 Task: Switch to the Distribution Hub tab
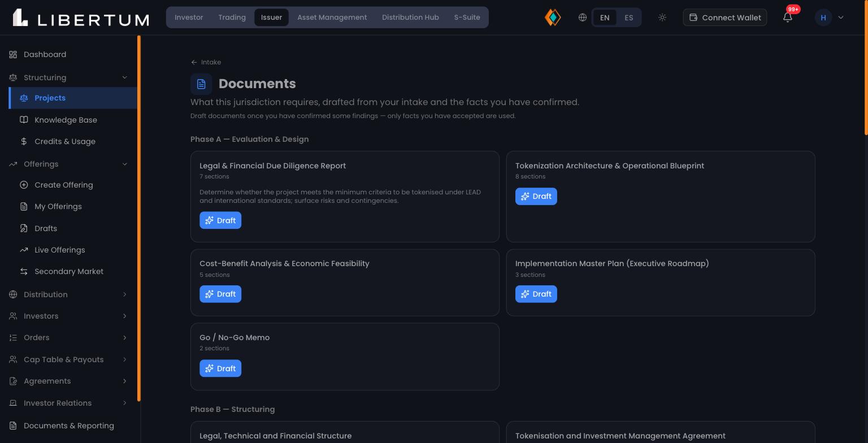pos(410,18)
